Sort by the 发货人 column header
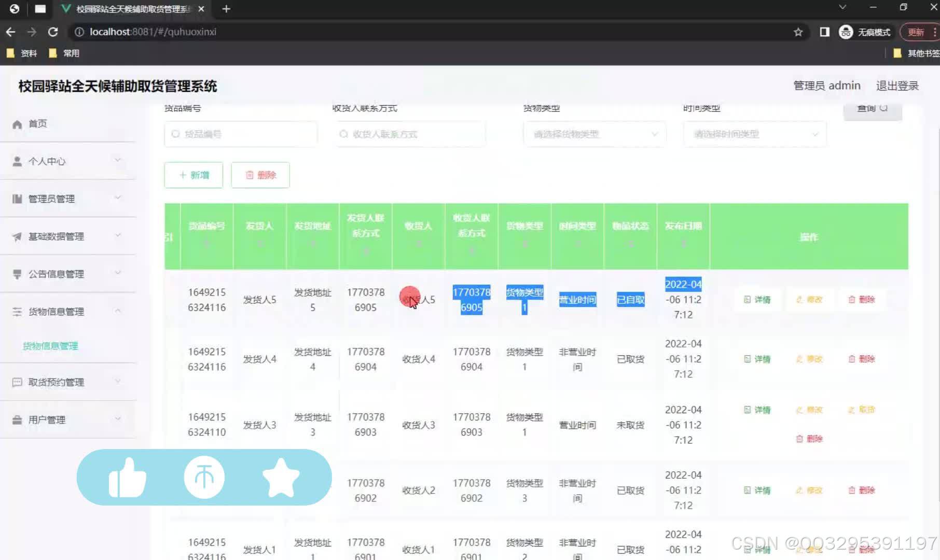This screenshot has height=560, width=940. click(259, 236)
